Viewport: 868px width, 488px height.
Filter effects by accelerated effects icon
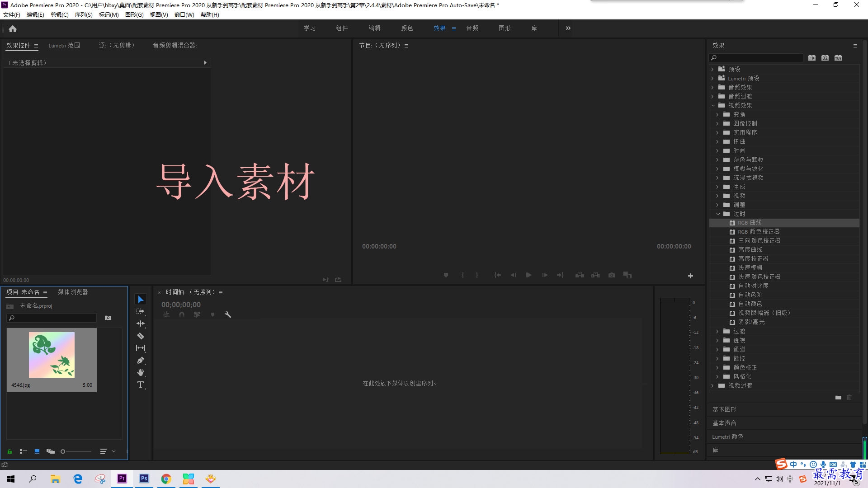coord(812,58)
